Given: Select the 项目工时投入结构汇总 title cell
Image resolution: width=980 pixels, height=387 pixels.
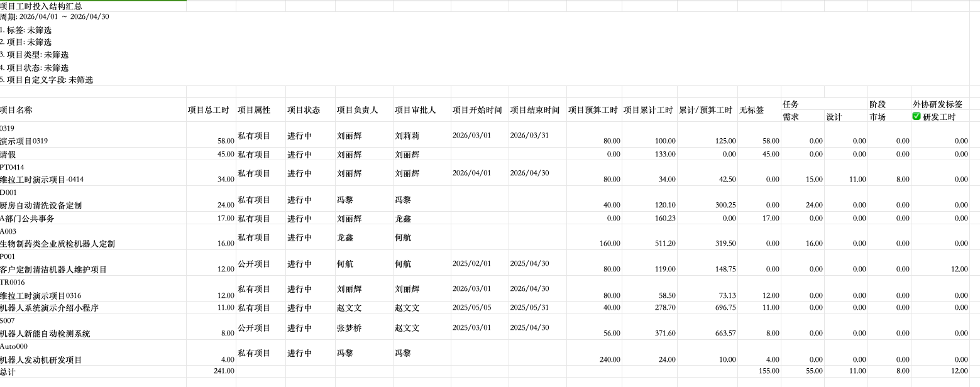Looking at the screenshot, I should 93,6.
